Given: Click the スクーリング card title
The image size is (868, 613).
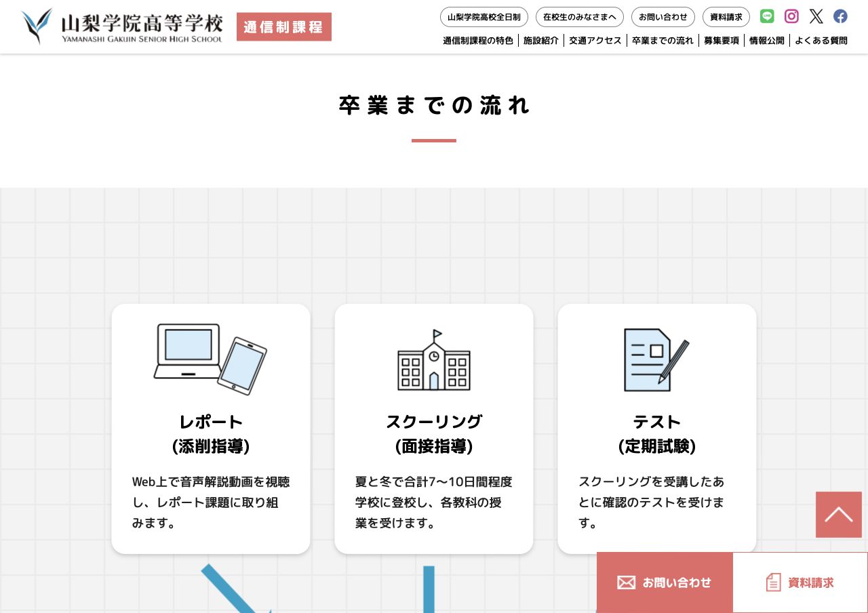Looking at the screenshot, I should pos(434,422).
